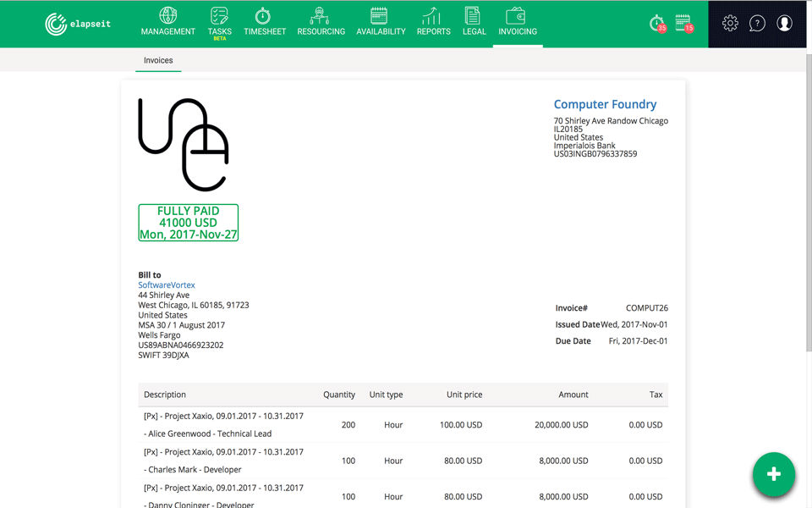Image resolution: width=812 pixels, height=508 pixels.
Task: Open the Availability calendar
Action: (381, 22)
